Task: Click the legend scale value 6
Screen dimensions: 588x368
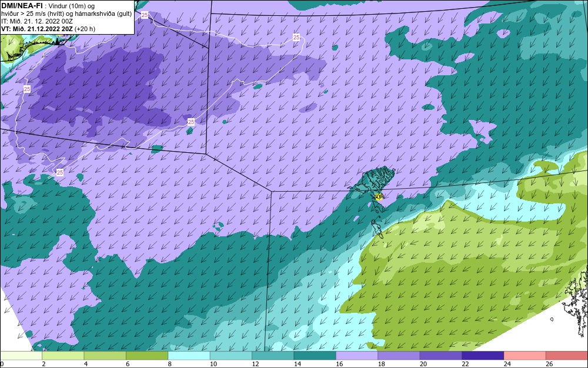Action: point(128,364)
